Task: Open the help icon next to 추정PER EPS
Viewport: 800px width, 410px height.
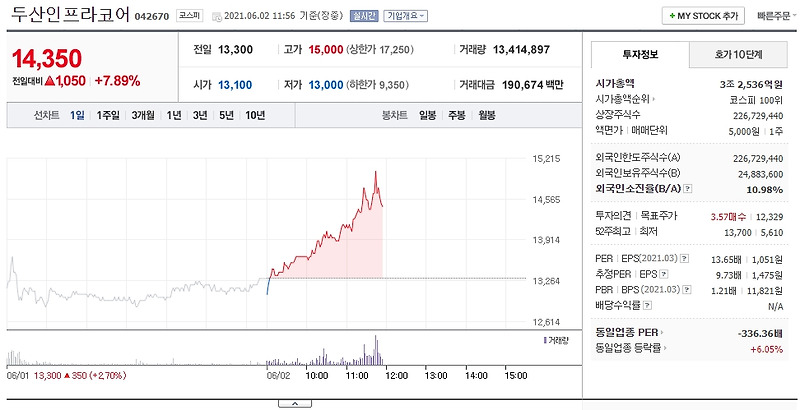Action: (x=664, y=274)
